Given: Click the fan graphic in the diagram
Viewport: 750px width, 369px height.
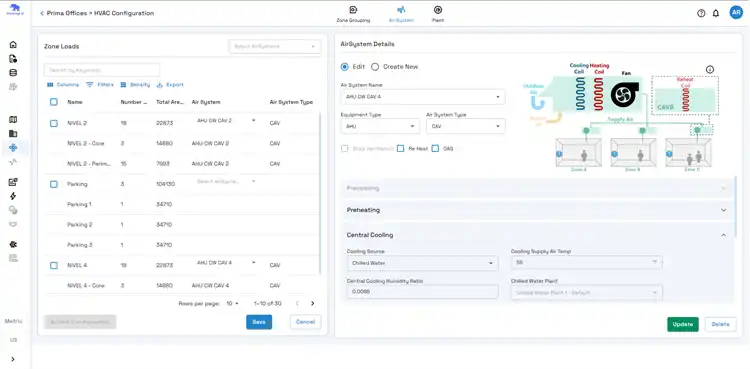Looking at the screenshot, I should click(x=624, y=95).
